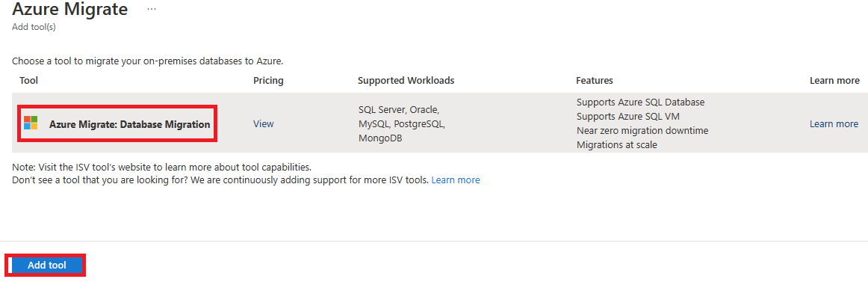868x282 pixels.
Task: Open the ellipsis menu beside Azure Migrate title
Action: tap(152, 10)
